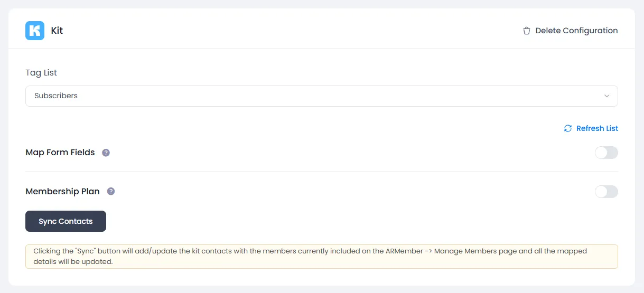The image size is (644, 293).
Task: Open help tooltip beside Map Form Fields
Action: (106, 153)
